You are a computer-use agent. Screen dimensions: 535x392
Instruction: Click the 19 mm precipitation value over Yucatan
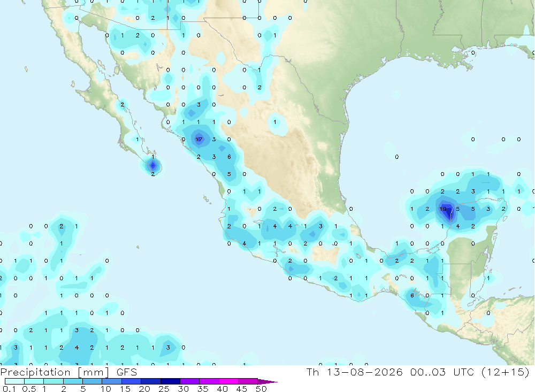tap(443, 209)
